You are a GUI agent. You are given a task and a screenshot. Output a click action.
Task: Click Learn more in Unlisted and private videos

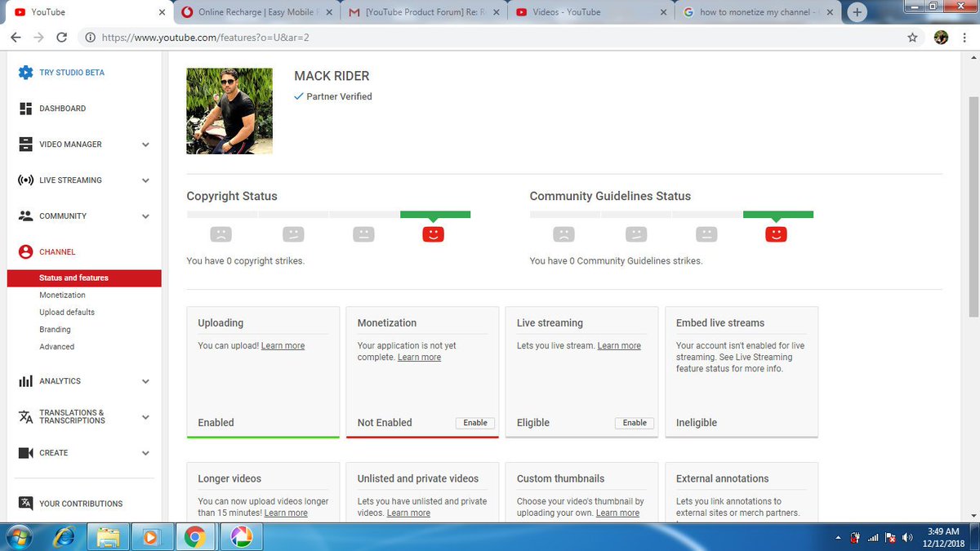point(408,513)
